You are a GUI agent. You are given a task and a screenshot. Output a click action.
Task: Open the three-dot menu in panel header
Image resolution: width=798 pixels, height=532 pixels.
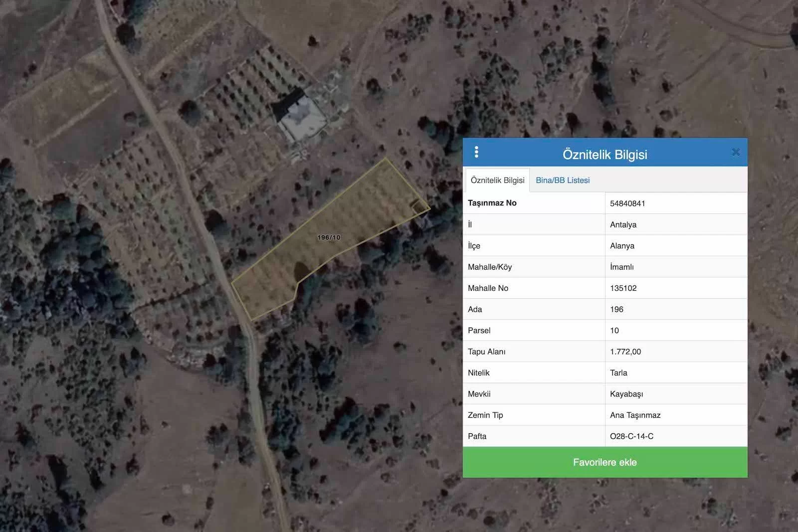[x=476, y=152]
